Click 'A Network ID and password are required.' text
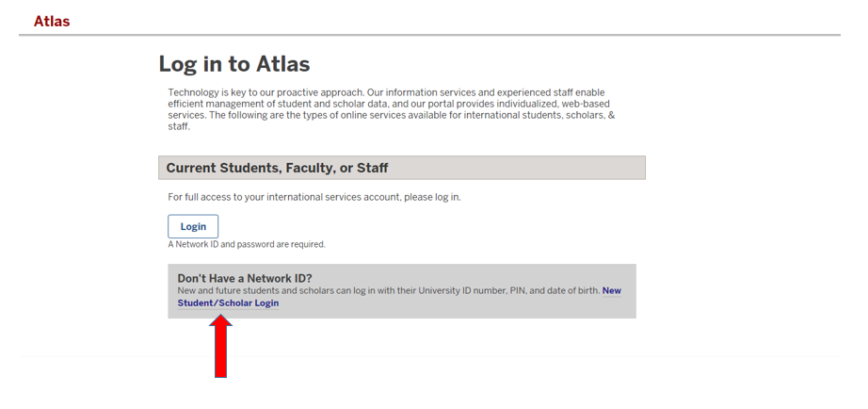This screenshot has width=868, height=409. pyautogui.click(x=247, y=244)
